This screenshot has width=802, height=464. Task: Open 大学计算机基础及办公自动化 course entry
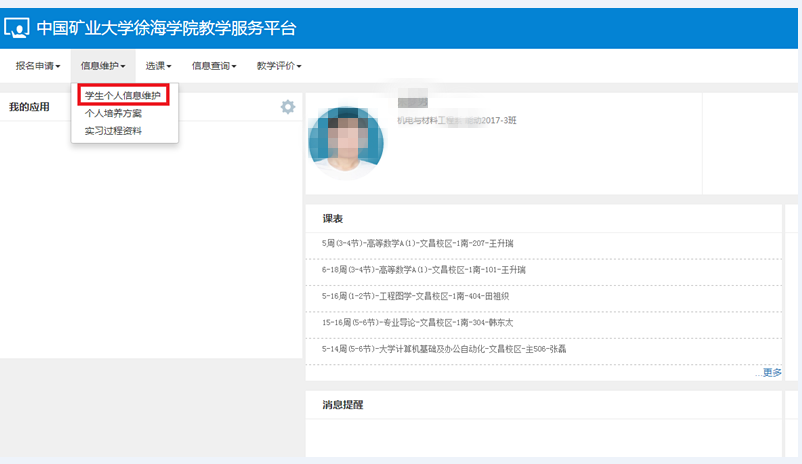(x=445, y=349)
